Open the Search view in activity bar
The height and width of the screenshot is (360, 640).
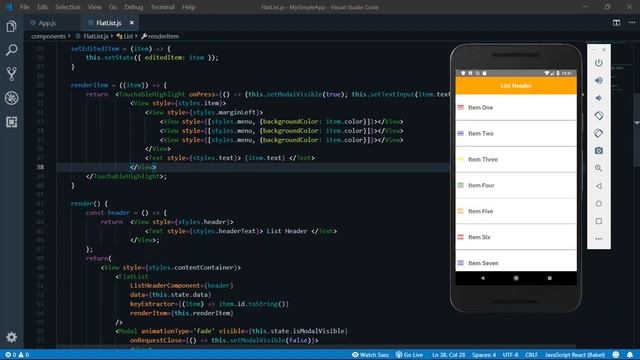pos(11,50)
